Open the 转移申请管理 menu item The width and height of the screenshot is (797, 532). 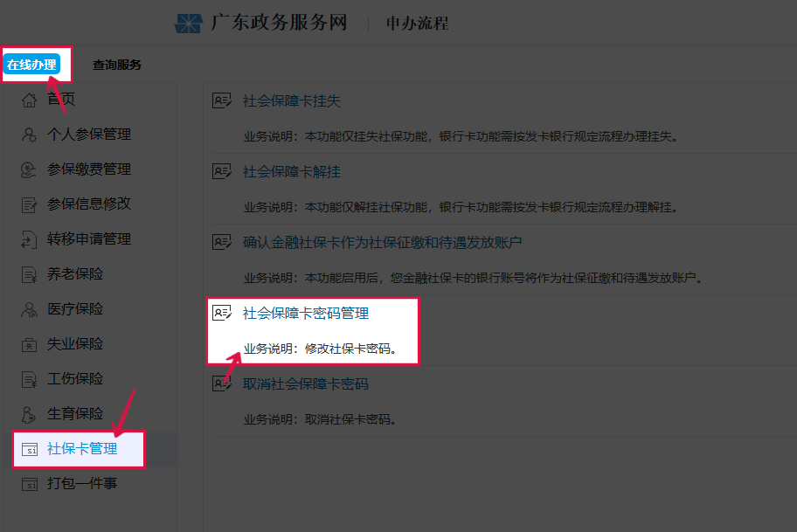(x=89, y=238)
